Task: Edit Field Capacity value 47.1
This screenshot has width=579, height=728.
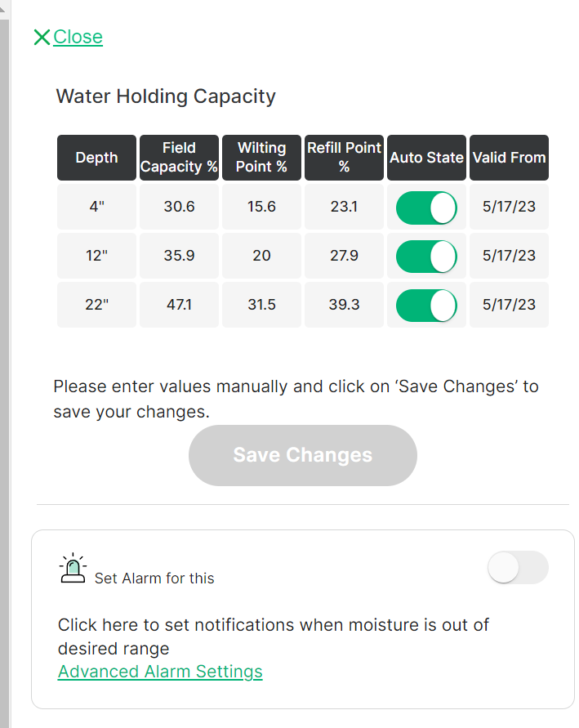Action: (179, 306)
